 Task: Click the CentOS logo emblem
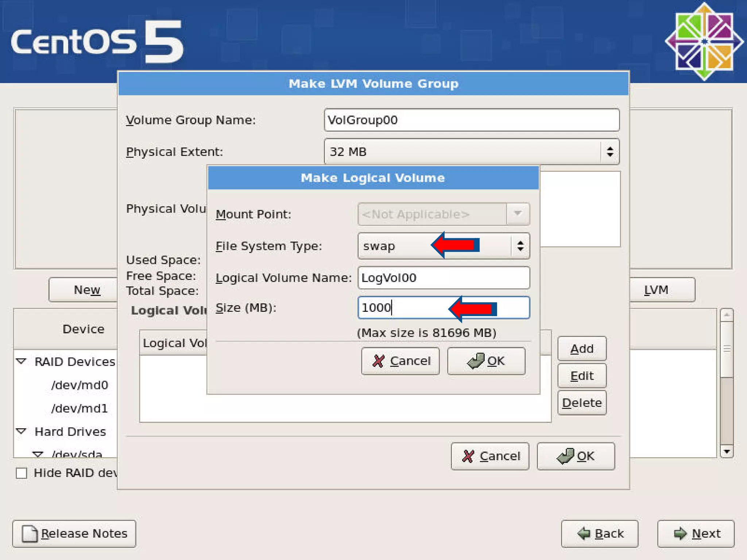[704, 41]
